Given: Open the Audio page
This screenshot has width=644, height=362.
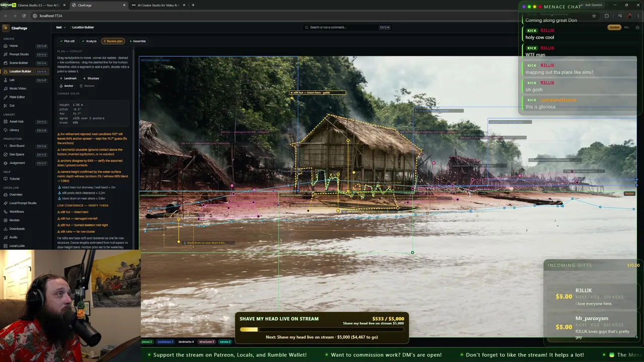Looking at the screenshot, I should coord(14,237).
